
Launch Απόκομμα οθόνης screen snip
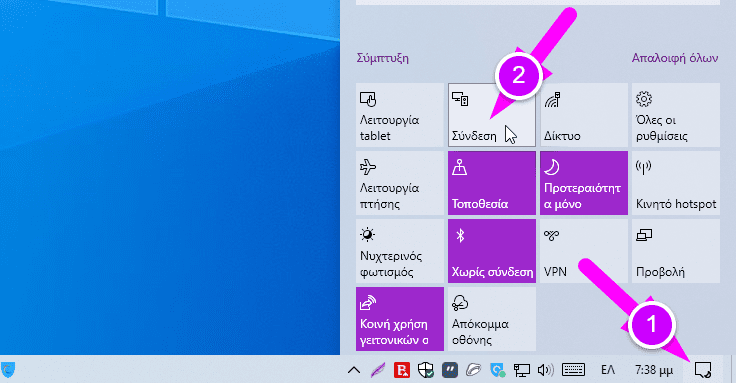[x=491, y=319]
